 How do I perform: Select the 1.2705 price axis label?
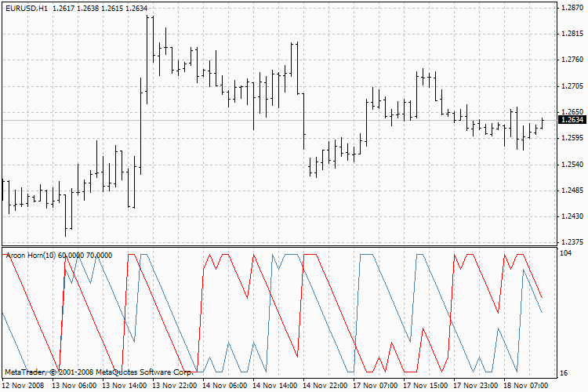572,86
